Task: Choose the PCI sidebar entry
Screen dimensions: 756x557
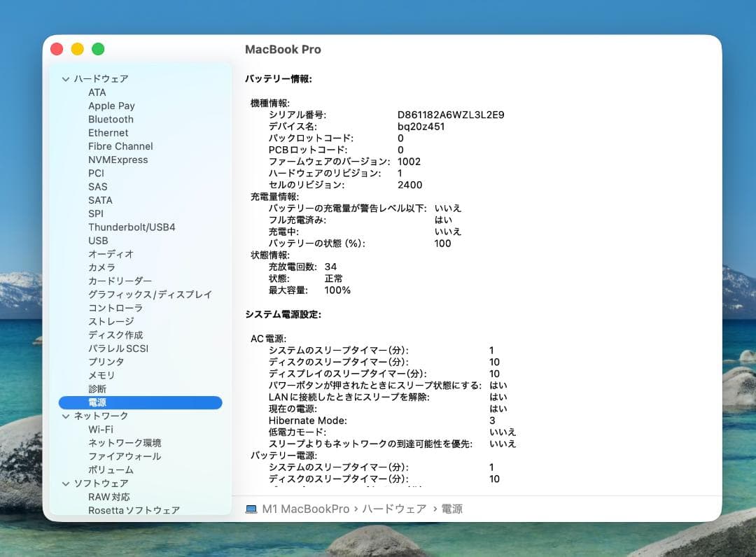Action: [96, 174]
